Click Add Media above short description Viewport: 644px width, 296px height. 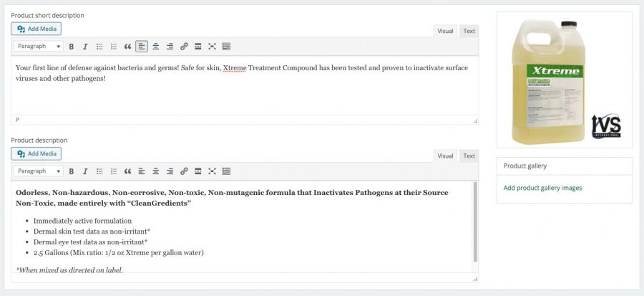click(x=36, y=29)
